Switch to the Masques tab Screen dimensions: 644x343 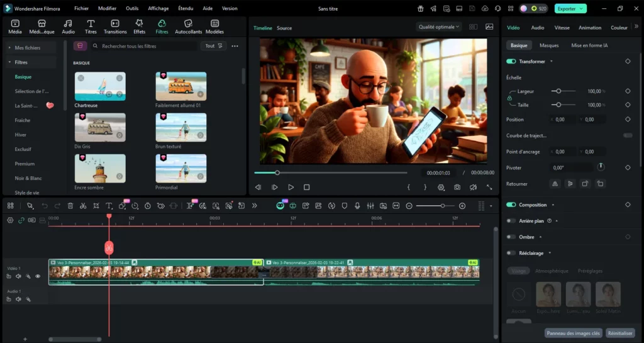(x=548, y=45)
